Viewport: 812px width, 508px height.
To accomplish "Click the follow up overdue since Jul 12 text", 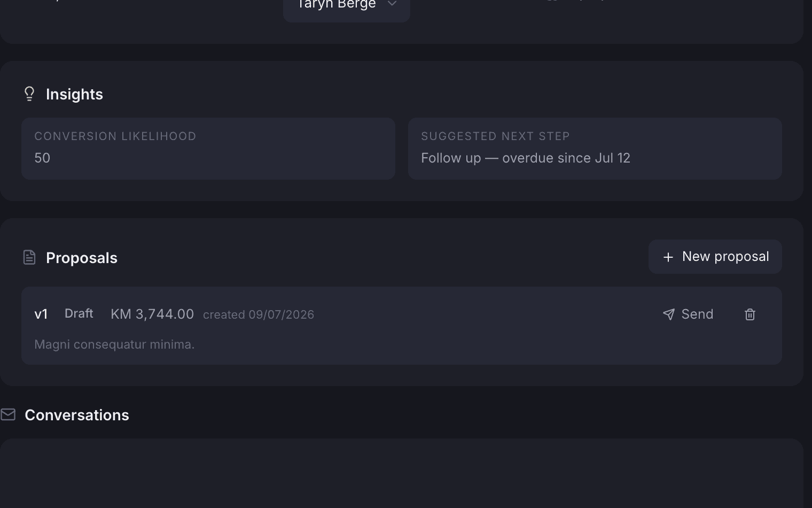I will [x=526, y=158].
